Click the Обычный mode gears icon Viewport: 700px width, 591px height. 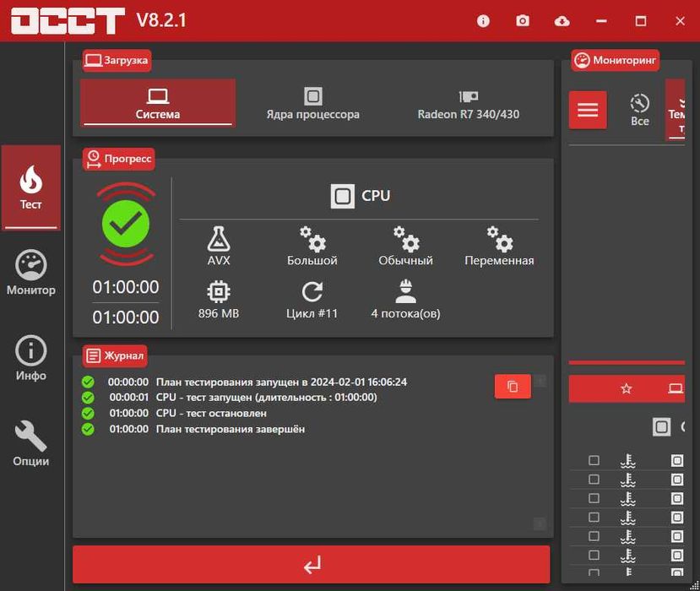(406, 239)
